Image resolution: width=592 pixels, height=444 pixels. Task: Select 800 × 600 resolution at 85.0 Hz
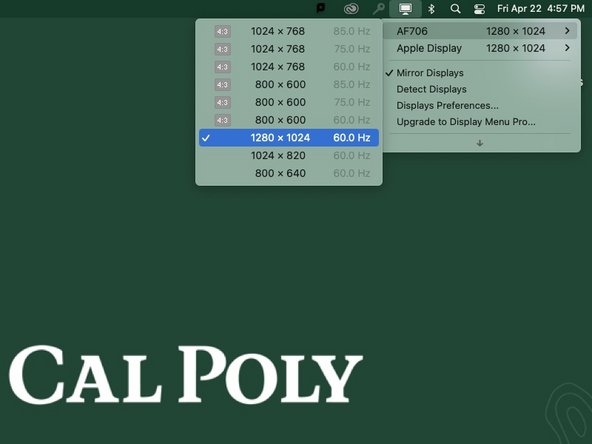click(289, 85)
